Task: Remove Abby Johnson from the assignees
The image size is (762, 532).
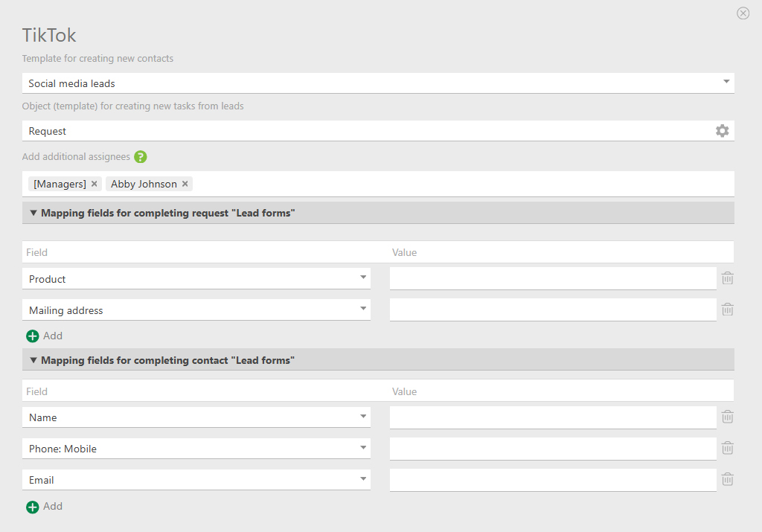Action: [x=185, y=184]
